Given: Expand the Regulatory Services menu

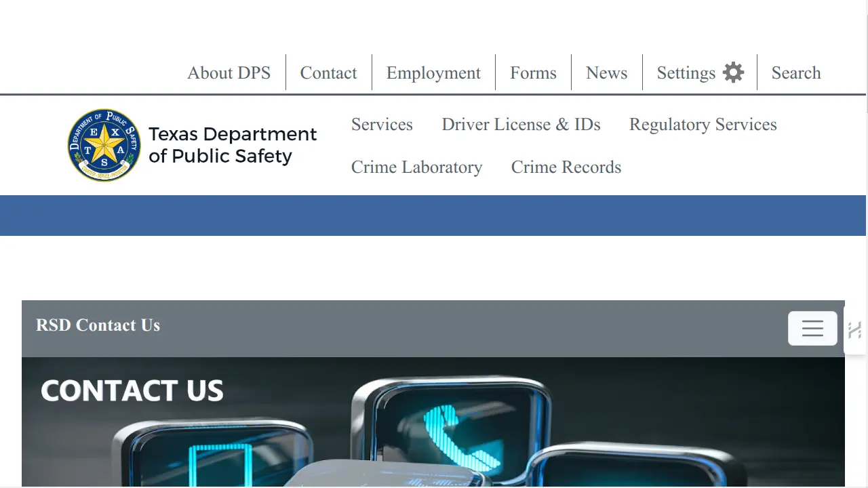Looking at the screenshot, I should [x=703, y=125].
